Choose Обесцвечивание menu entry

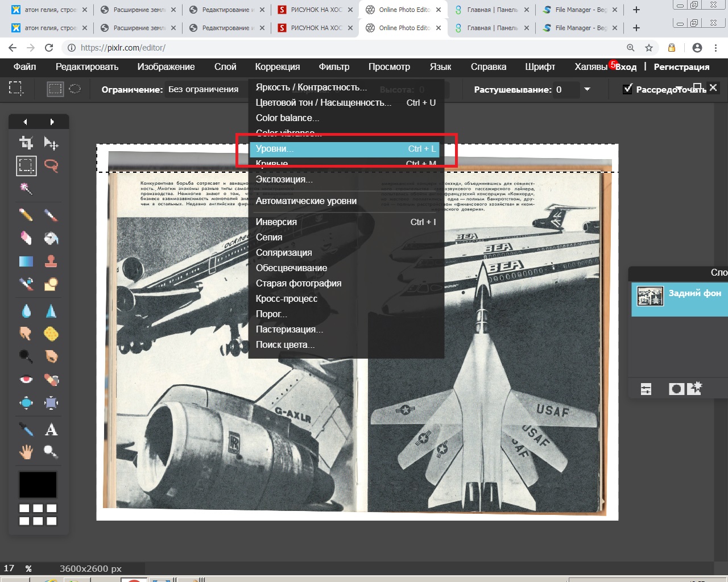[x=346, y=268]
